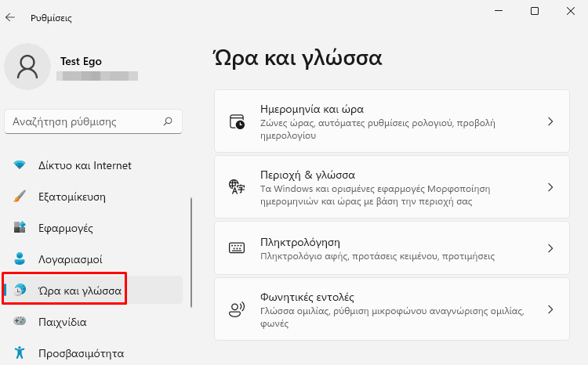
Task: Close the Ρυθμίσεις window
Action: (x=571, y=11)
